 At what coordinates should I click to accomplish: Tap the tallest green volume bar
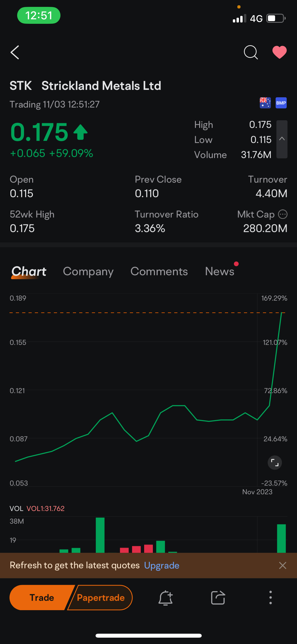click(x=100, y=535)
